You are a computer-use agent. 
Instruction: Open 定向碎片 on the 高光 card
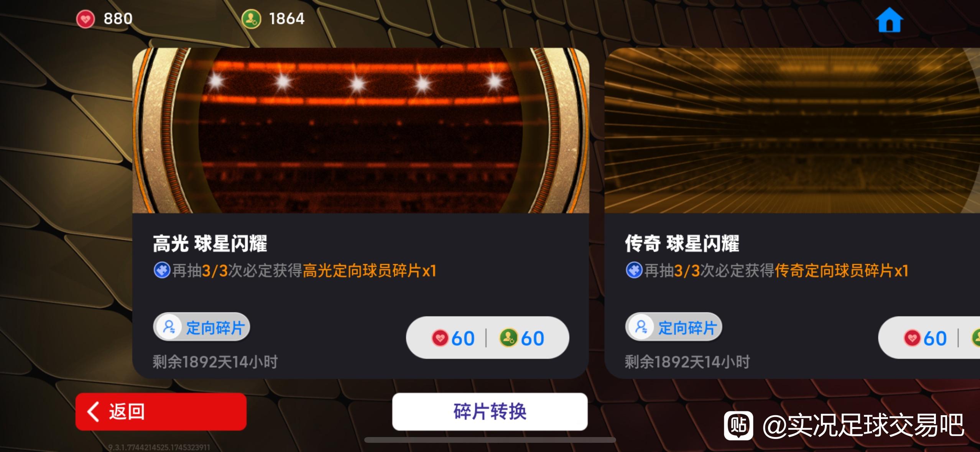tap(202, 327)
